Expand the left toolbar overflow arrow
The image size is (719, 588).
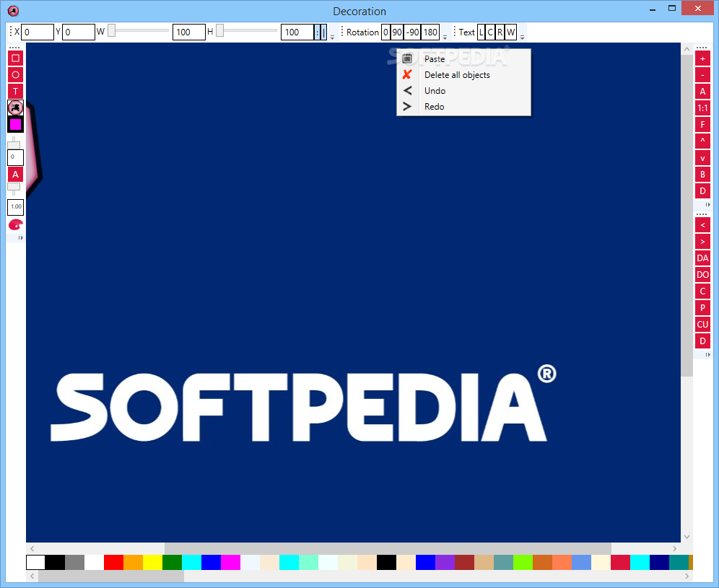coord(20,238)
